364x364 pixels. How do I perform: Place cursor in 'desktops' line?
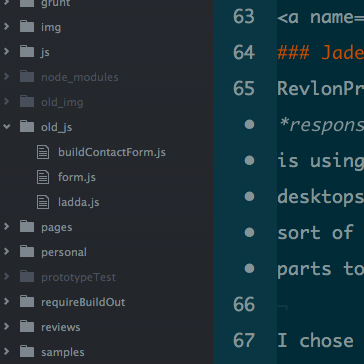[320, 197]
